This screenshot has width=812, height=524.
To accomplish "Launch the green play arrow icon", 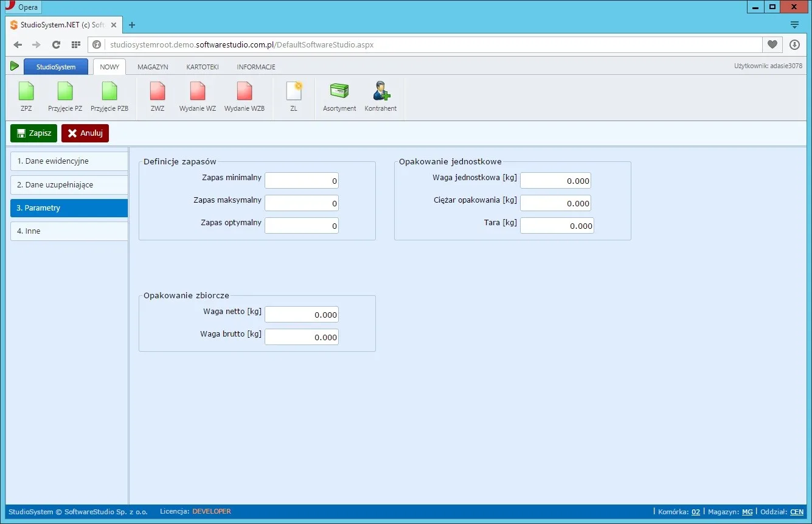I will coord(15,66).
